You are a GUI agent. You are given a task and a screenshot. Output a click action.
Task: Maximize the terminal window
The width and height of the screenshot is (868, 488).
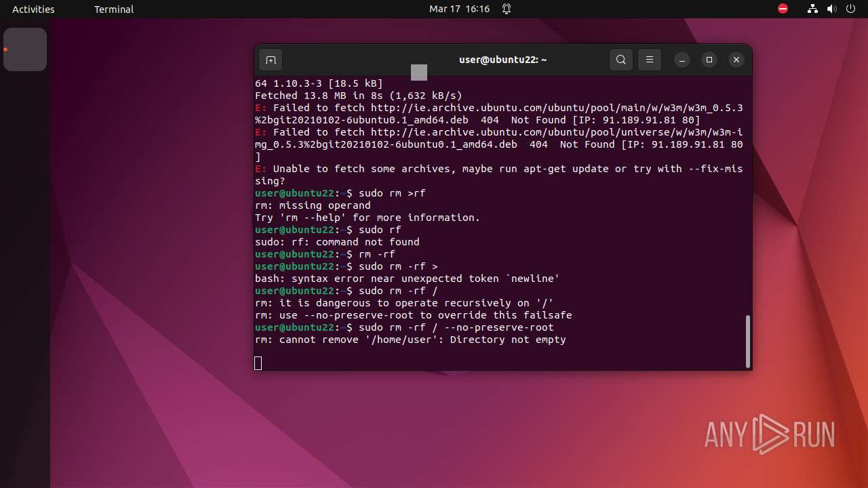709,60
